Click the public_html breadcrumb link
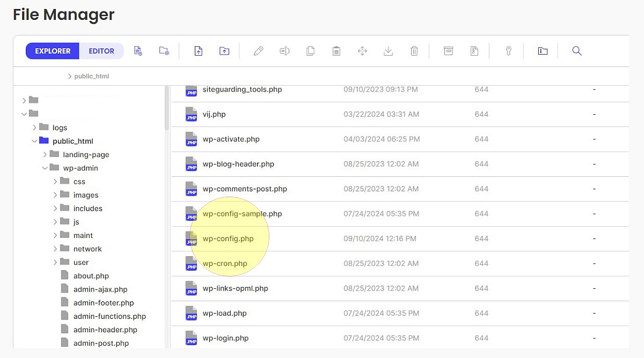644x358 pixels. click(x=92, y=76)
